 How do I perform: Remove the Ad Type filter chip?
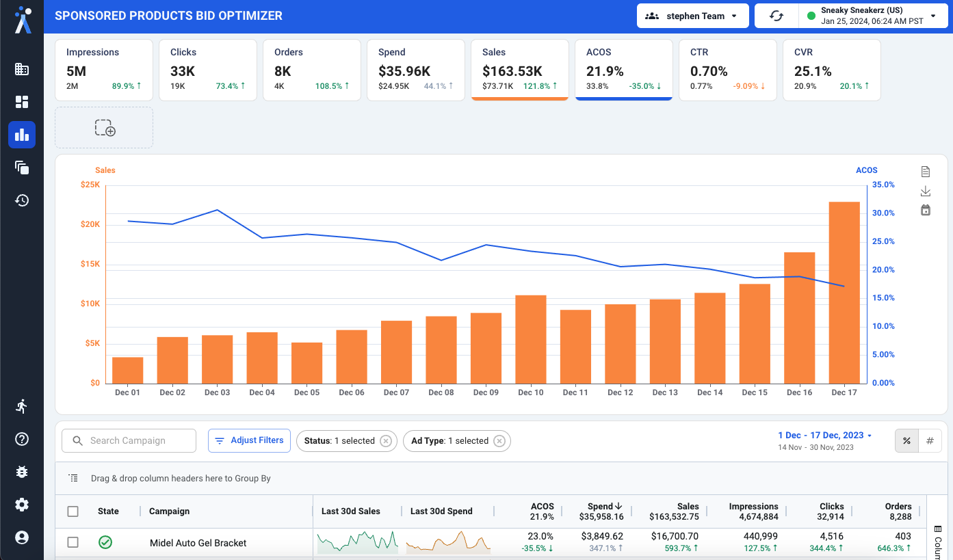(499, 441)
